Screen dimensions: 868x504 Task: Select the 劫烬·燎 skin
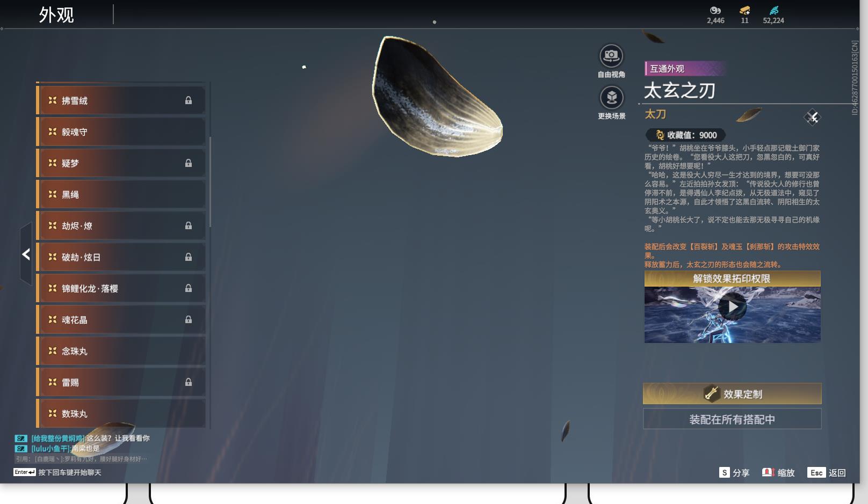[121, 225]
